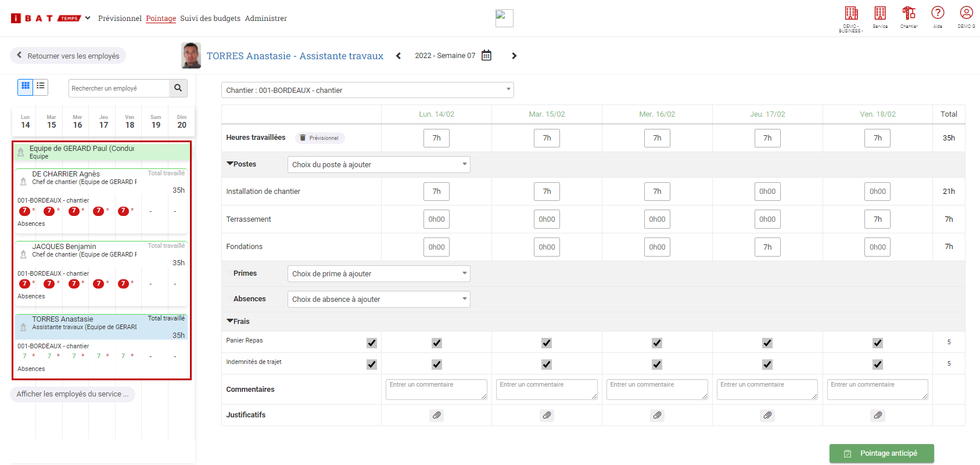Select TORRES Anastasie employee card
Screen dimensions: 980x465
102,345
